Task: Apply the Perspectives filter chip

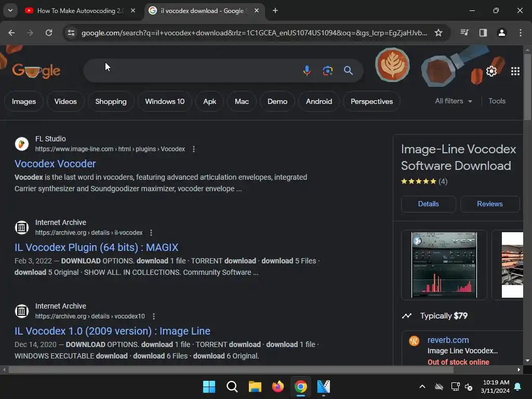Action: pos(371,101)
